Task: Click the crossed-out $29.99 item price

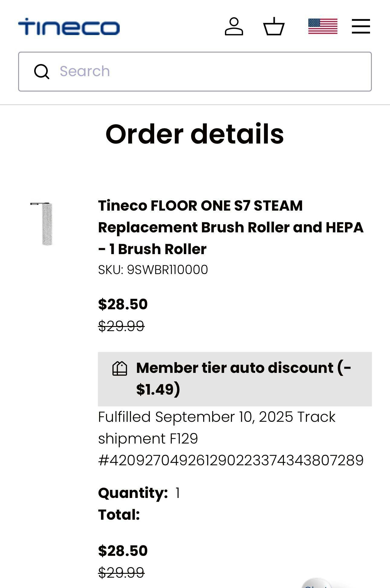Action: [x=121, y=326]
